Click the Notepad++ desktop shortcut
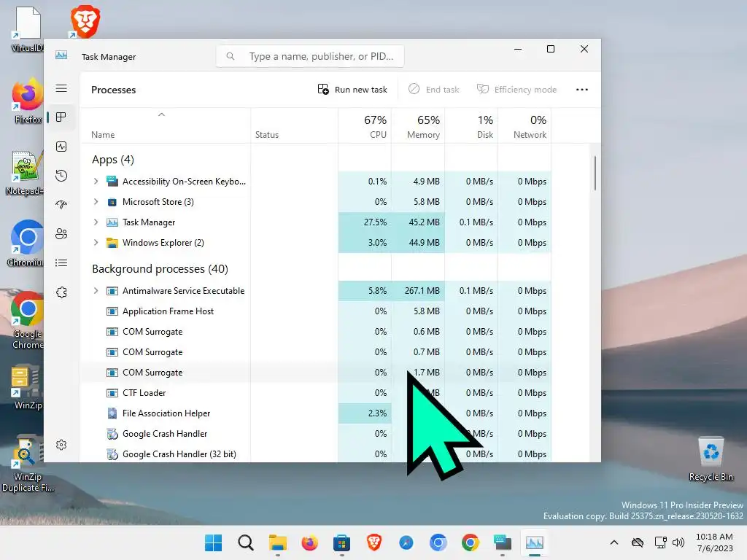The height and width of the screenshot is (560, 747). pyautogui.click(x=25, y=173)
